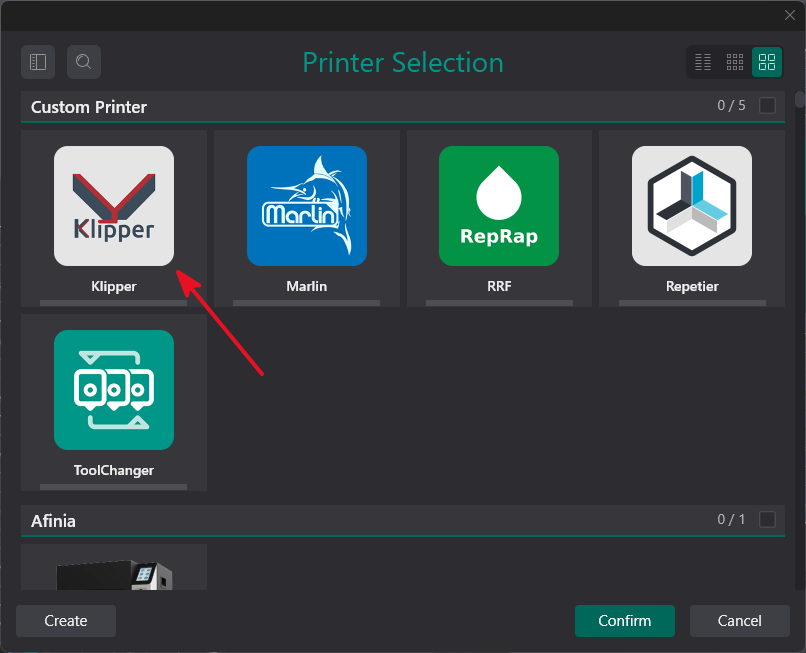Close the Printer Selection window
806x653 pixels.
tap(790, 15)
